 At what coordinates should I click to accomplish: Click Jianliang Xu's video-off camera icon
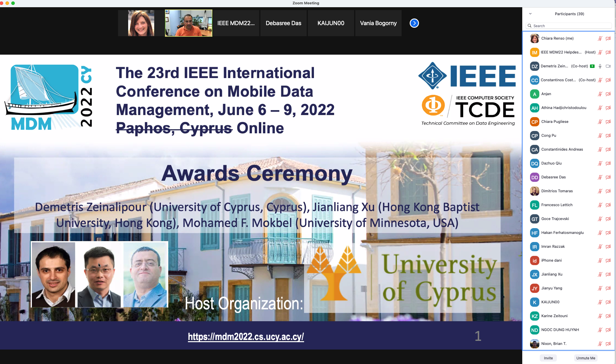tap(608, 274)
